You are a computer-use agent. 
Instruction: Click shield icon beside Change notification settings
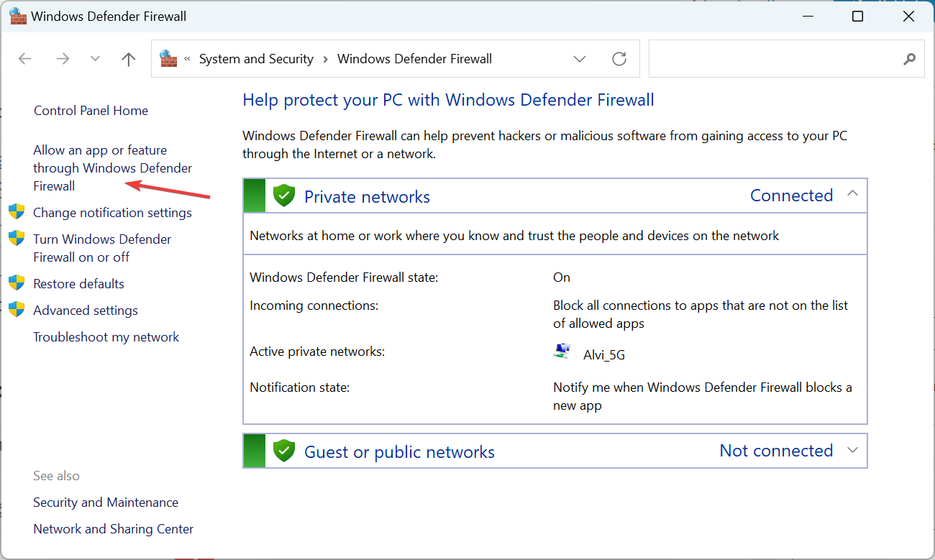coord(17,211)
